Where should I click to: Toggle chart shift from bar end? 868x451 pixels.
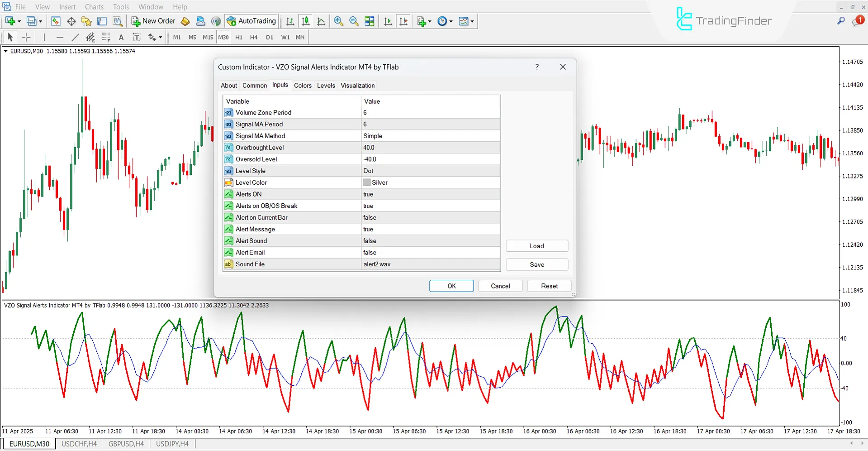tap(404, 21)
